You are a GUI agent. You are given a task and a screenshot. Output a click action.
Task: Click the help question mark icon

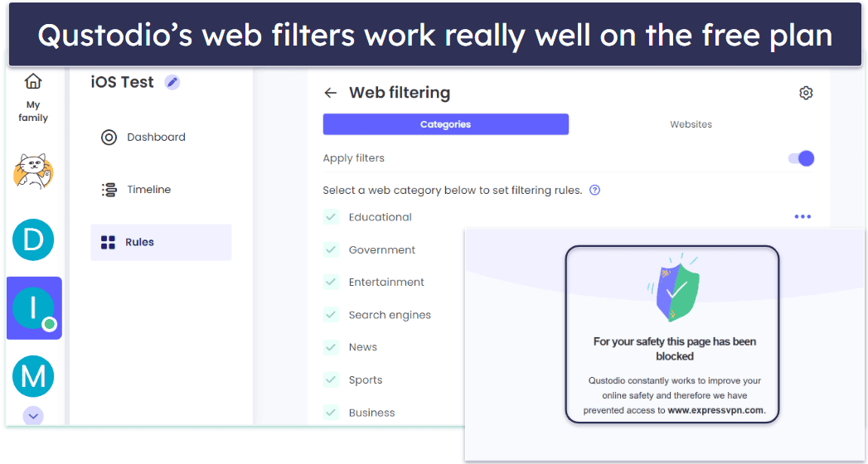point(594,190)
